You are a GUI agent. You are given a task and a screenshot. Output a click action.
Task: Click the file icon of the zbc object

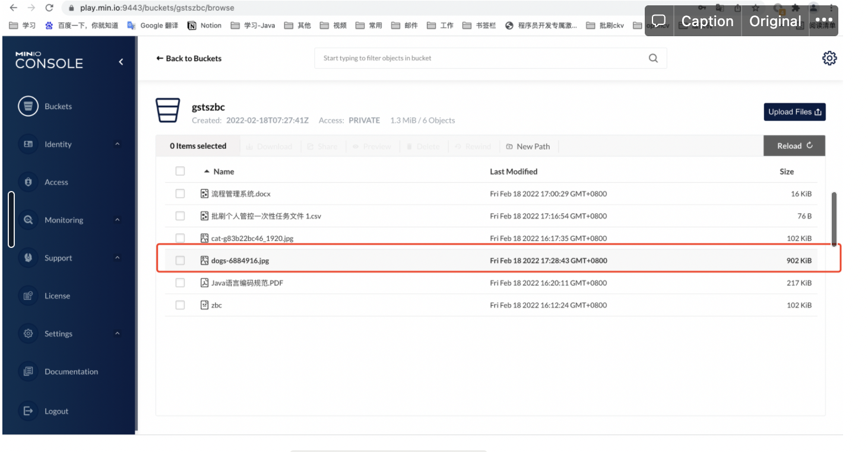point(205,305)
